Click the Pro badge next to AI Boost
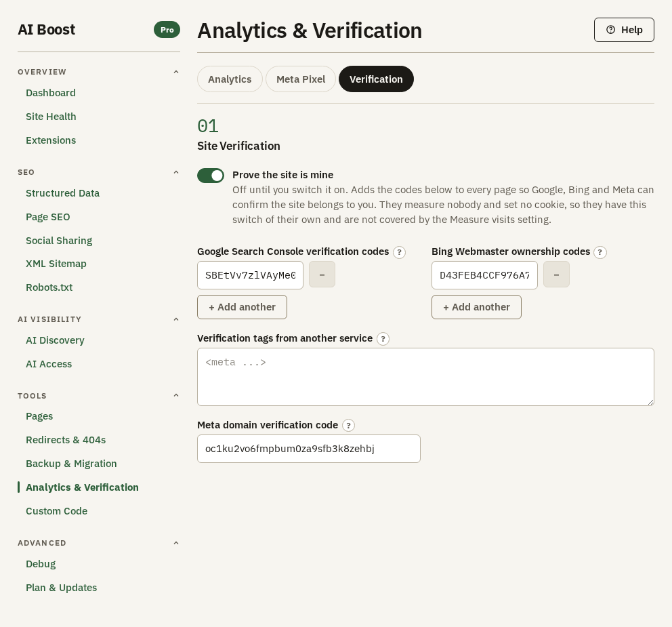The width and height of the screenshot is (672, 627). (167, 30)
